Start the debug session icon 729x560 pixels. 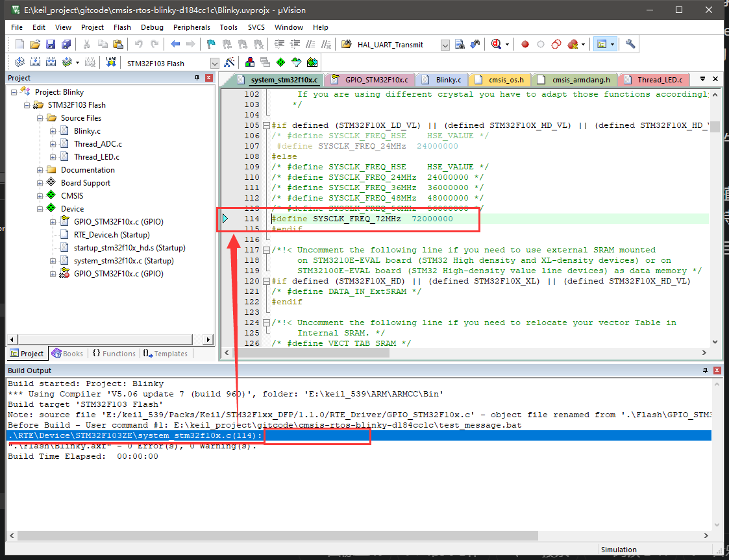[497, 44]
